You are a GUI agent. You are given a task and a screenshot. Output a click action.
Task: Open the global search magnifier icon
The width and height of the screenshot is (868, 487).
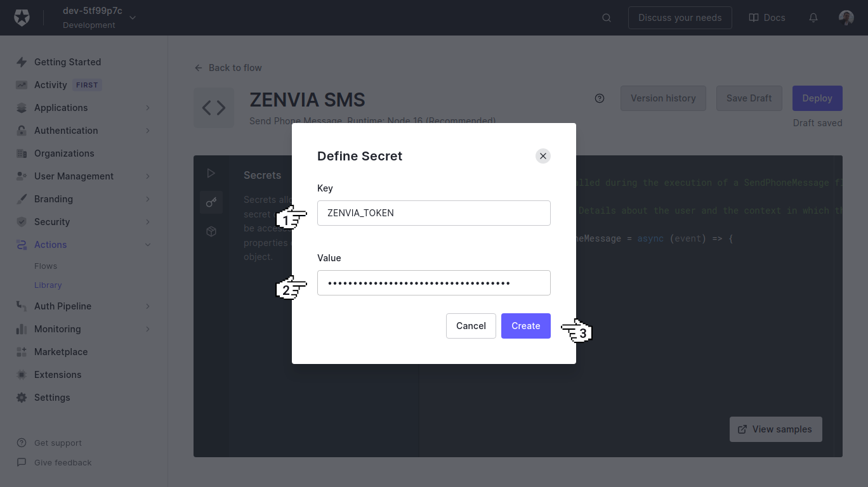pyautogui.click(x=606, y=18)
